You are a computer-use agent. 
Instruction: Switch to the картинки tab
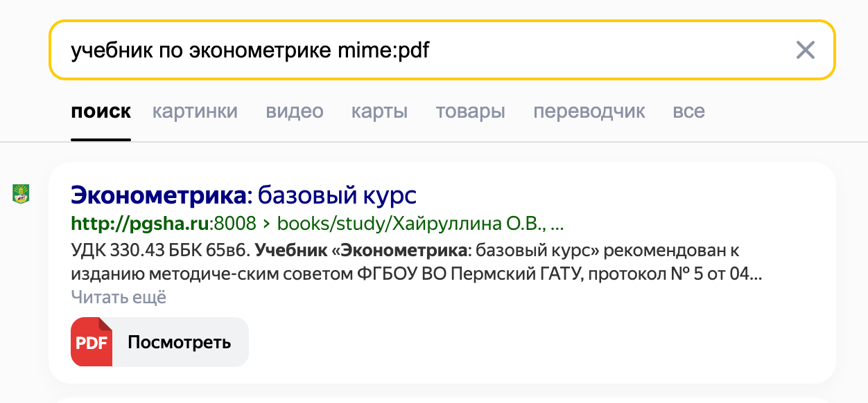tap(195, 111)
